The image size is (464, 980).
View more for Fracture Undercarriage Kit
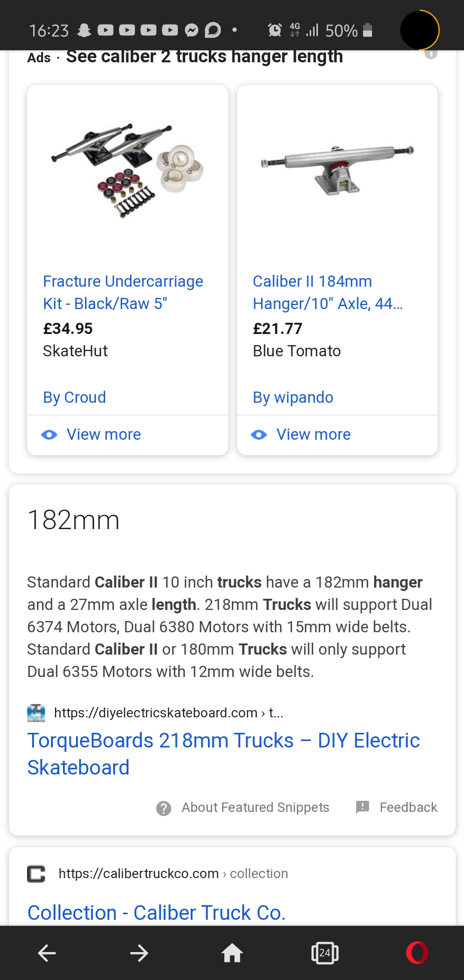tap(104, 435)
